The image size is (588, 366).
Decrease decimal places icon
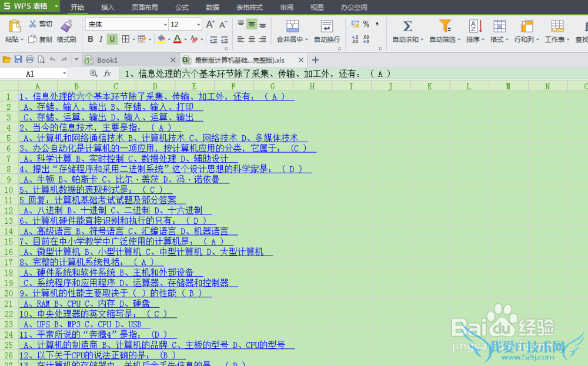(x=366, y=39)
